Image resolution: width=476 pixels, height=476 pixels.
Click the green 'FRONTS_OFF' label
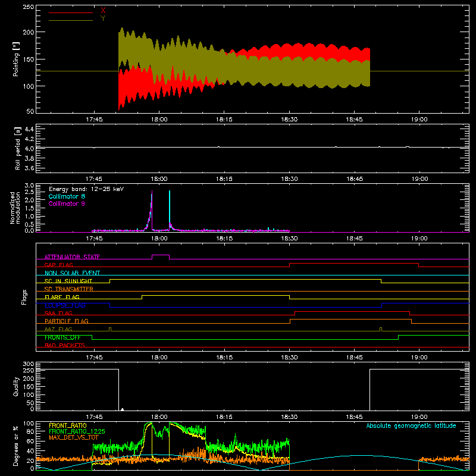point(62,337)
